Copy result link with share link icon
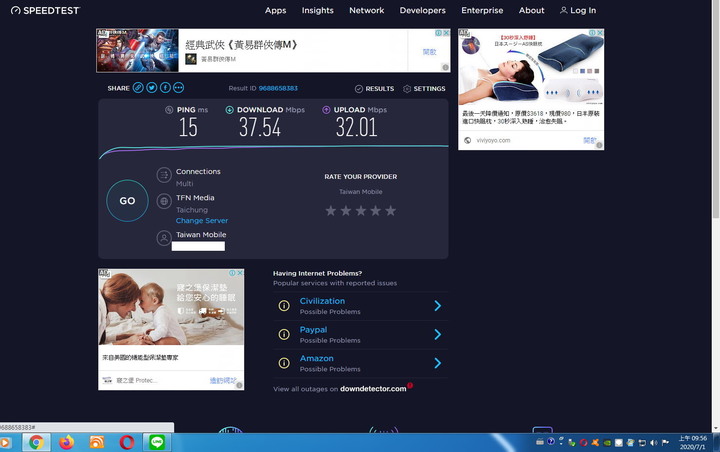This screenshot has width=720, height=452. tap(138, 88)
